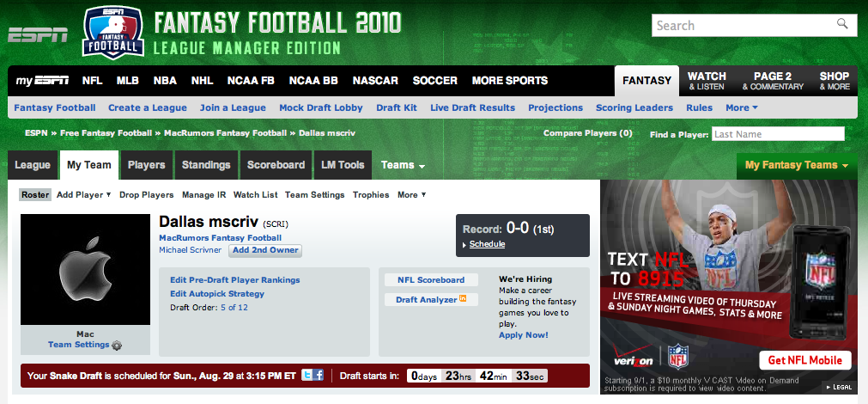The image size is (868, 404).
Task: Click the Team Settings gear icon
Action: (x=116, y=346)
